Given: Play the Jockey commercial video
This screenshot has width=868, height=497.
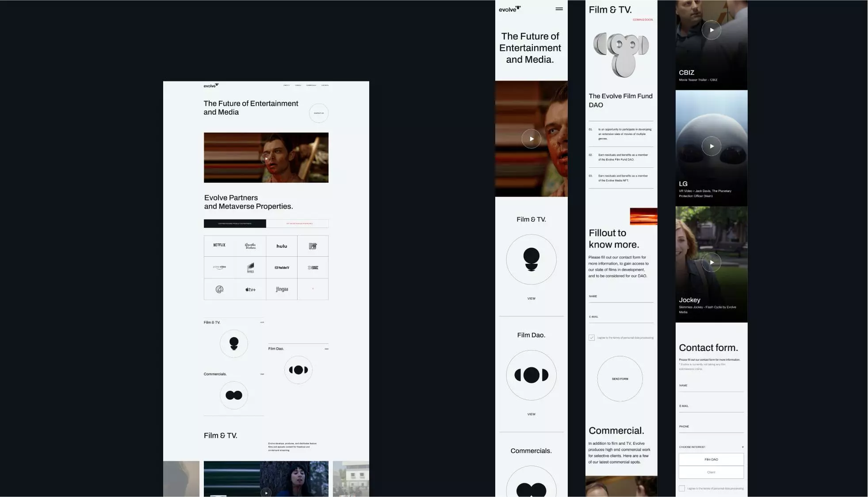Looking at the screenshot, I should [711, 262].
